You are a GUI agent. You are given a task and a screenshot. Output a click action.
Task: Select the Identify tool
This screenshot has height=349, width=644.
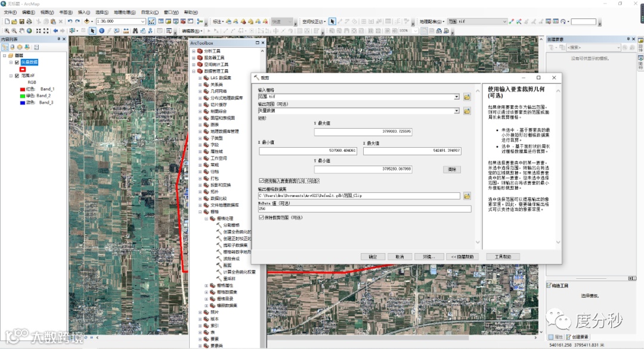pyautogui.click(x=101, y=31)
